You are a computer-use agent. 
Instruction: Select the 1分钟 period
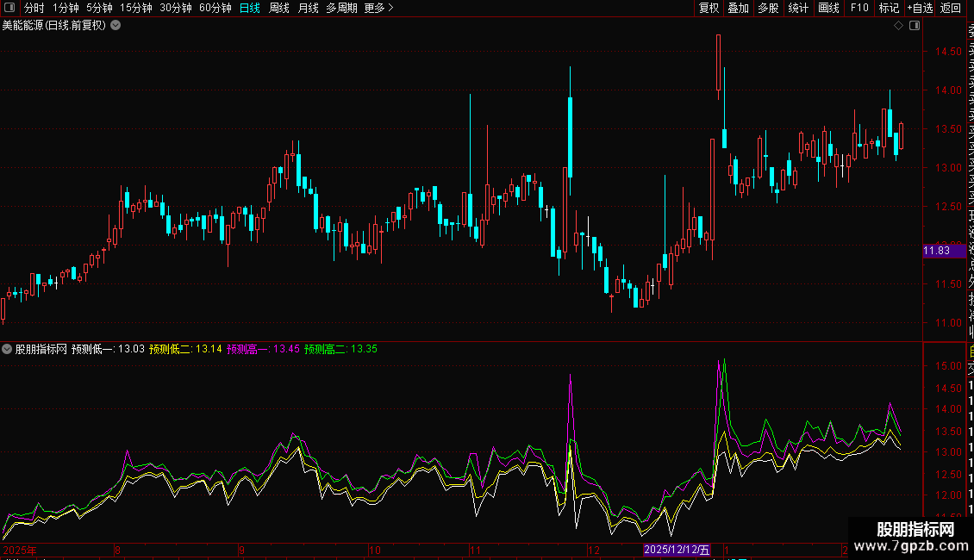[66, 8]
